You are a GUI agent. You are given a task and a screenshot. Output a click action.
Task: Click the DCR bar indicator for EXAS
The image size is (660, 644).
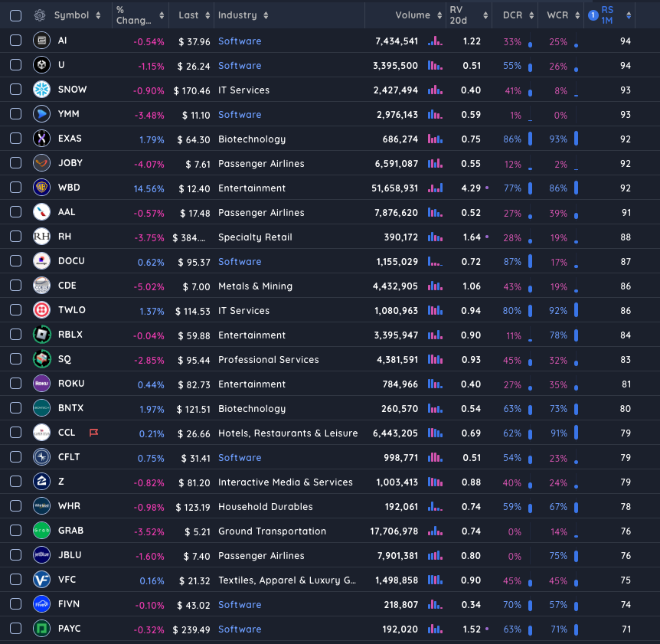[x=530, y=139]
